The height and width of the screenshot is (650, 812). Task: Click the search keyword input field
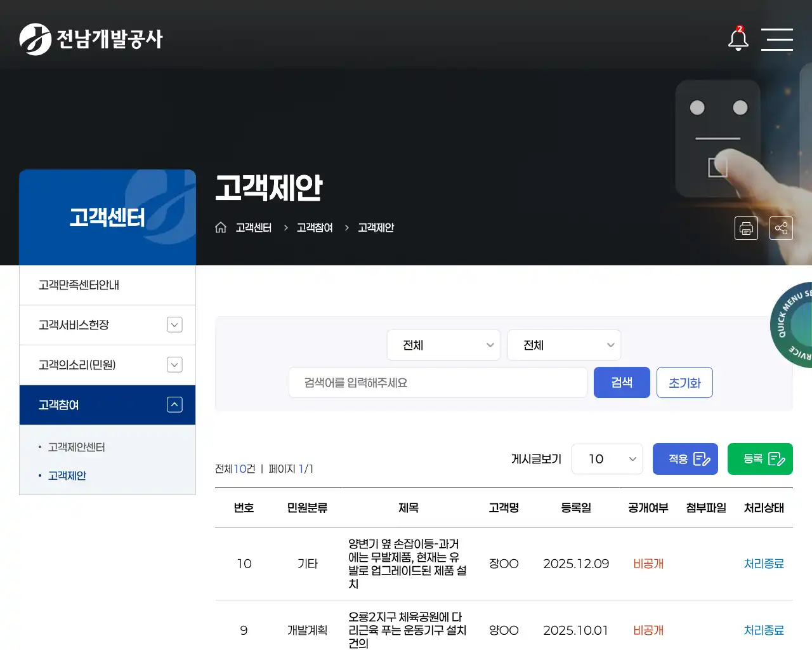(x=438, y=382)
